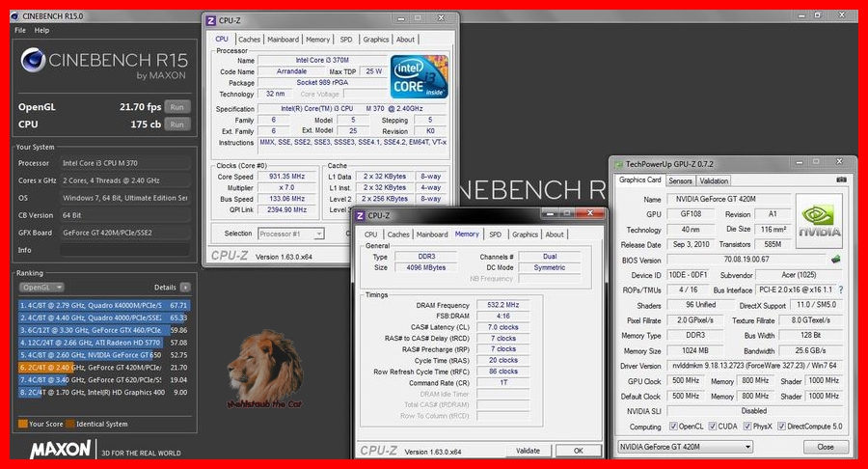The height and width of the screenshot is (469, 868).
Task: Select the GPU-Z Graphics Card tab
Action: point(640,179)
